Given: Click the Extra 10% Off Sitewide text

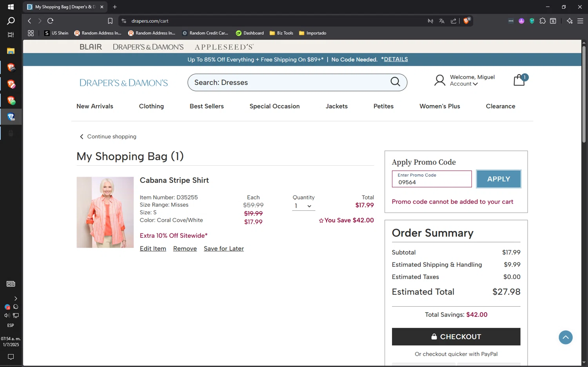Looking at the screenshot, I should coord(174,236).
